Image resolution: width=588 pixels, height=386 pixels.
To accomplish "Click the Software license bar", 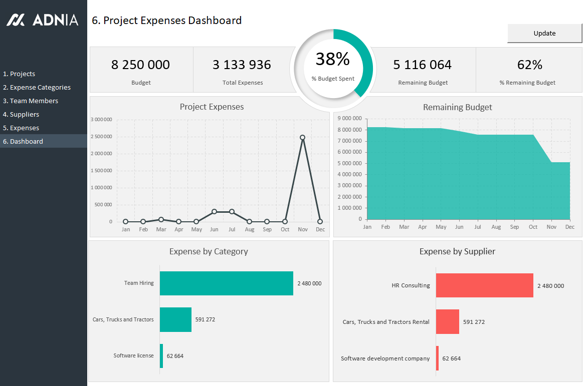I will 161,356.
